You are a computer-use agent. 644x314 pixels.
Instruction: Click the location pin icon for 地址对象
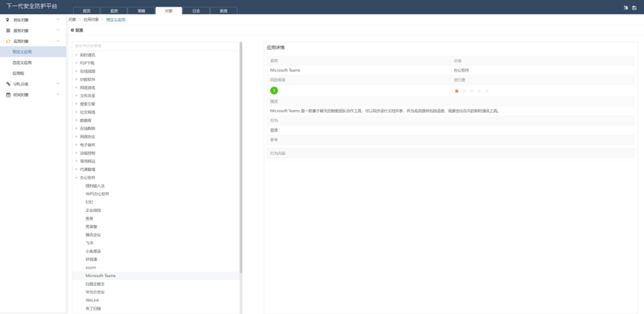(x=7, y=19)
